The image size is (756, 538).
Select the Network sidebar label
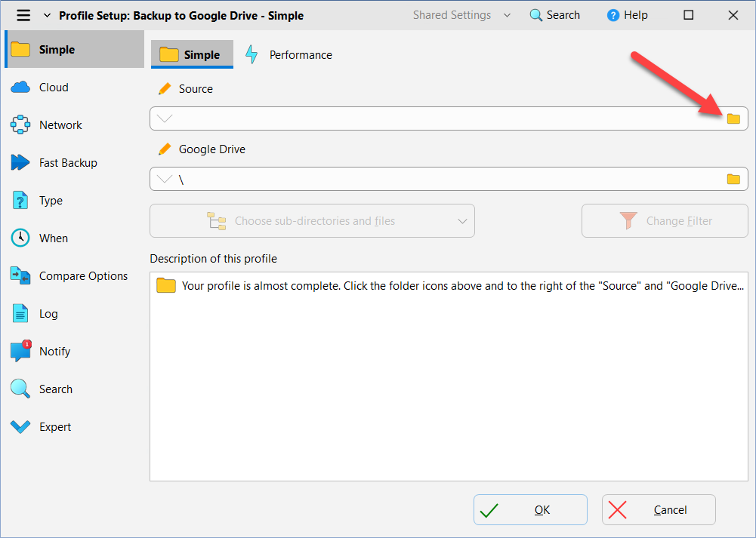pos(60,125)
